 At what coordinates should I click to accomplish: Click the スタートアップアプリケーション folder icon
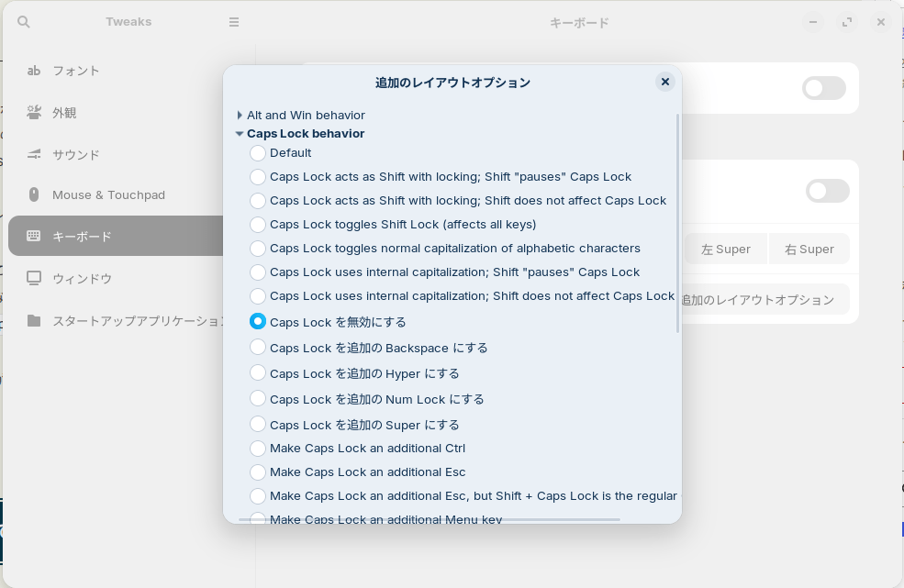click(x=33, y=320)
